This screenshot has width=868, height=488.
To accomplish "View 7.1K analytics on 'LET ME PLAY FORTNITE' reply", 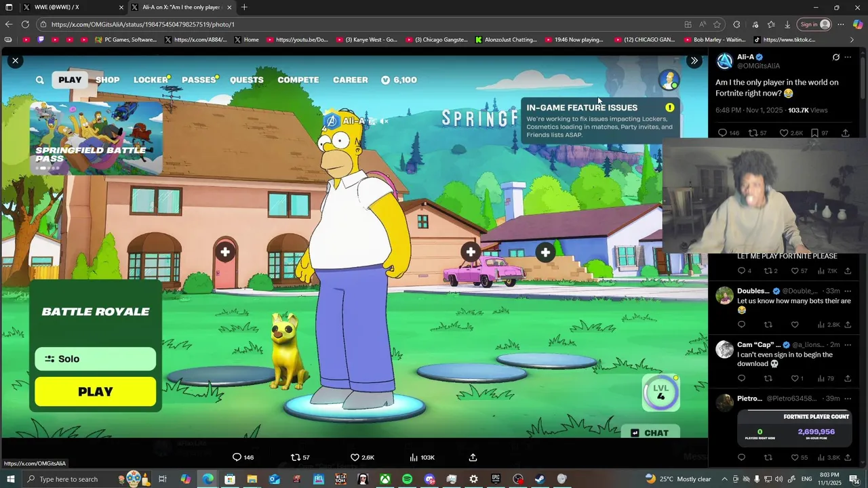I will [x=828, y=271].
